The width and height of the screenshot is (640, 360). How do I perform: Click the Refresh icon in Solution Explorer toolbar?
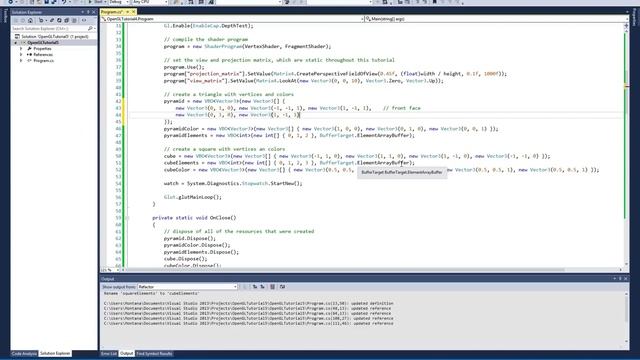click(59, 20)
